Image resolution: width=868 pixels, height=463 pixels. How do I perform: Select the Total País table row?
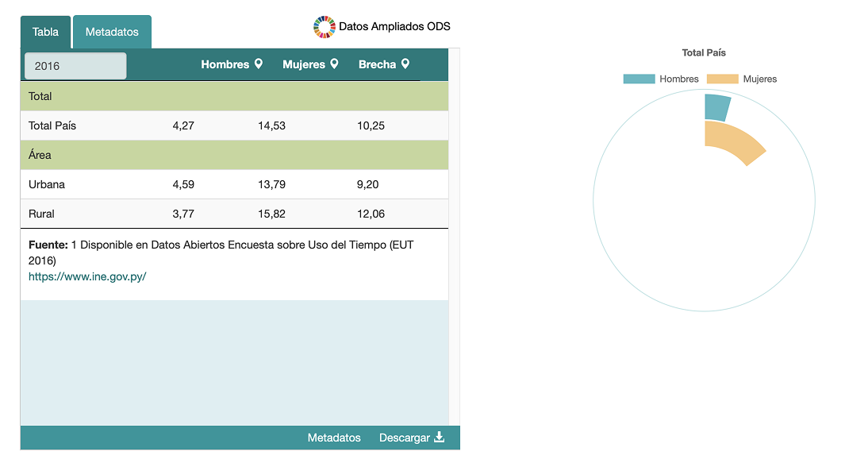click(x=234, y=125)
